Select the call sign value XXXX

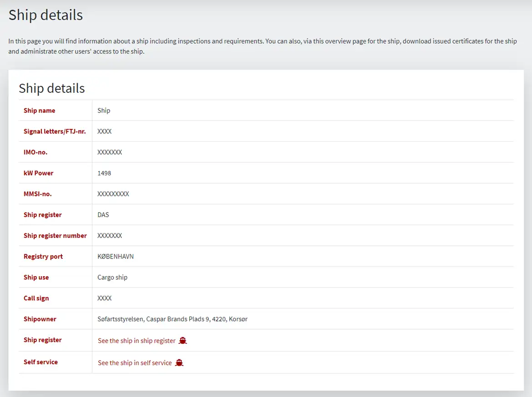coord(105,298)
